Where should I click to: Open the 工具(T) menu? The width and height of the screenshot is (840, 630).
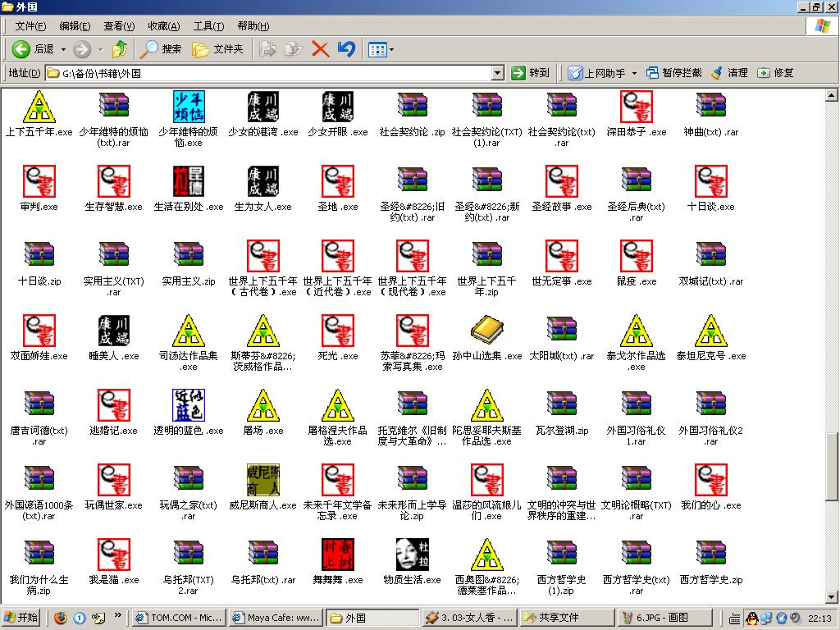tap(208, 26)
